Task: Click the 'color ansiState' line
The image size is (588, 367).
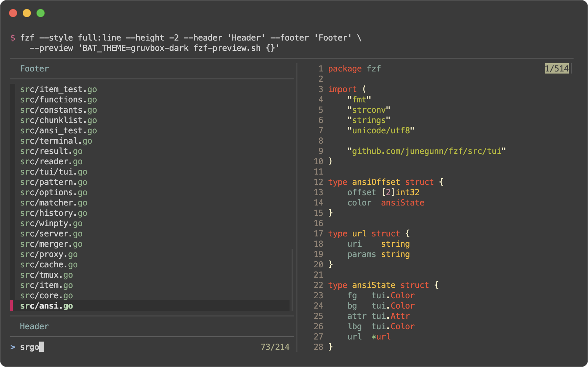Action: (x=386, y=203)
